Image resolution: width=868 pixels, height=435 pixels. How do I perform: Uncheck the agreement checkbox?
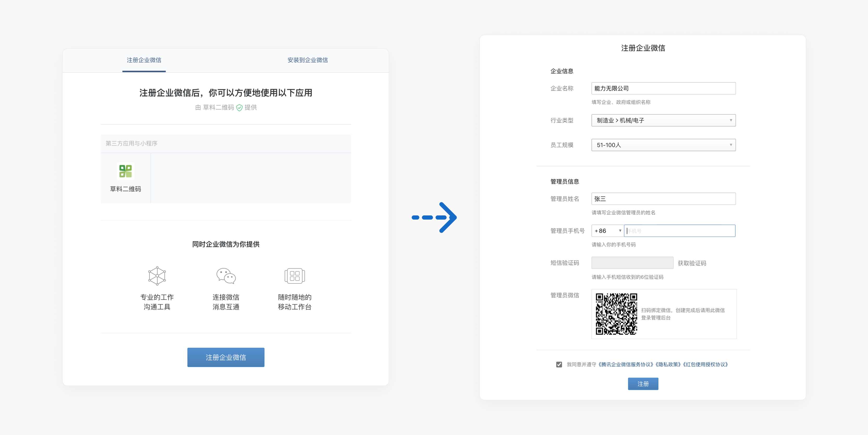[x=559, y=365]
